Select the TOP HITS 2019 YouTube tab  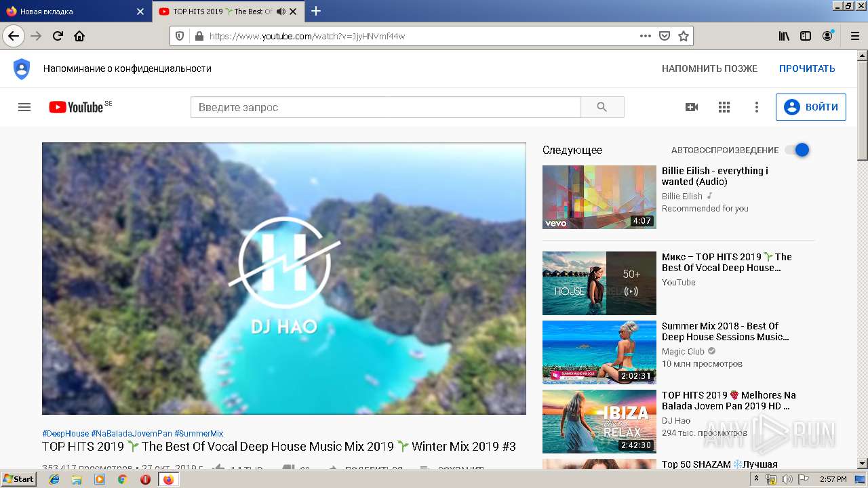tap(228, 12)
